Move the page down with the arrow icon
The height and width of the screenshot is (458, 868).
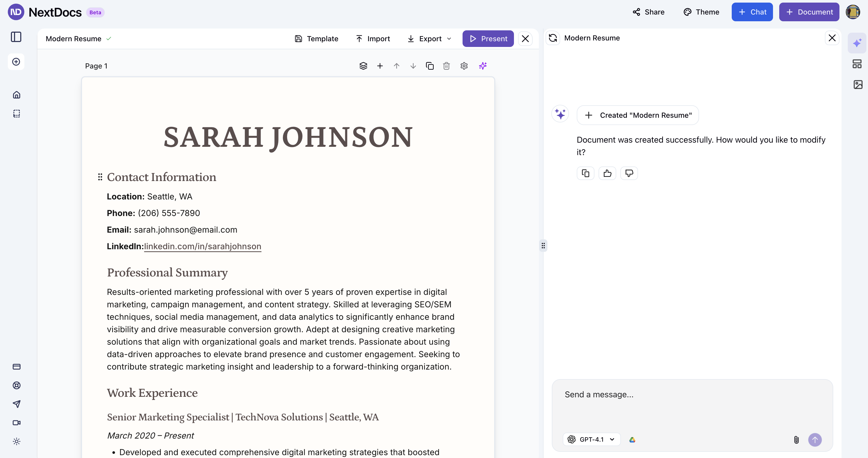point(413,66)
